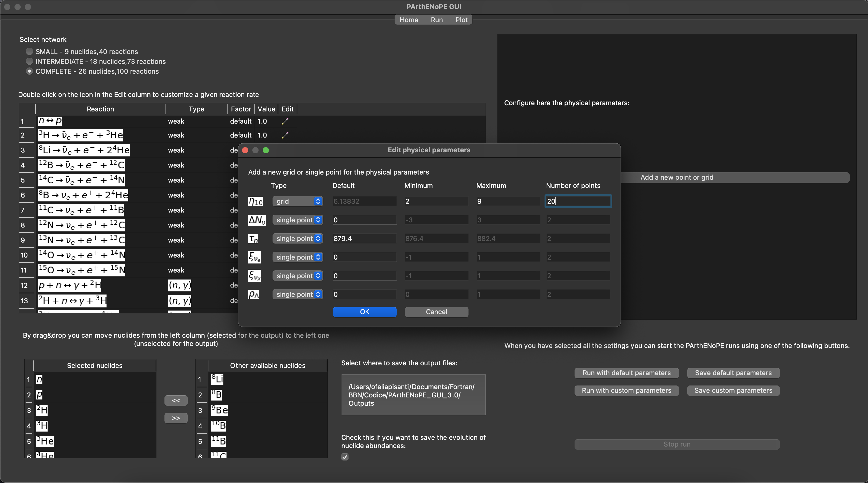Switch to the Home tab
The width and height of the screenshot is (868, 483).
tap(409, 20)
